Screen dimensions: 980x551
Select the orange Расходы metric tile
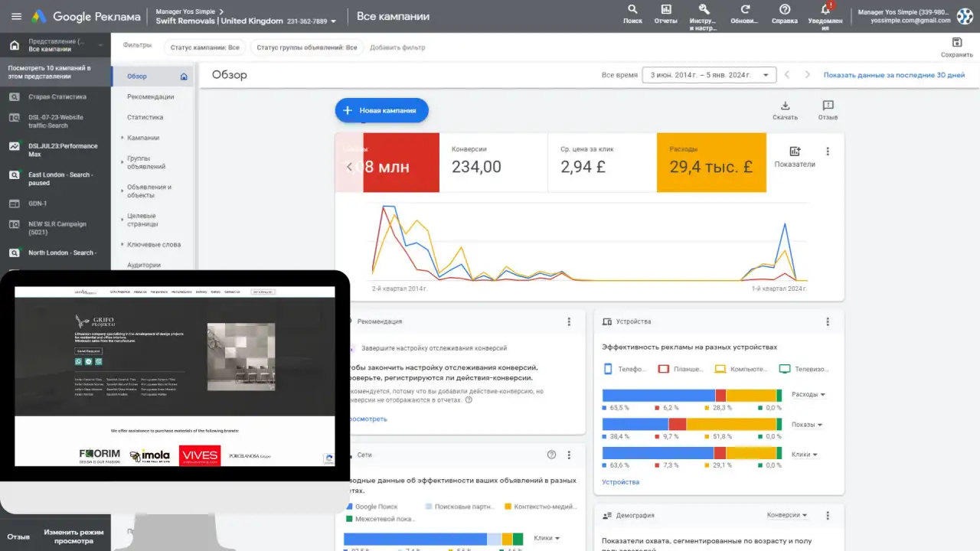[x=711, y=162]
